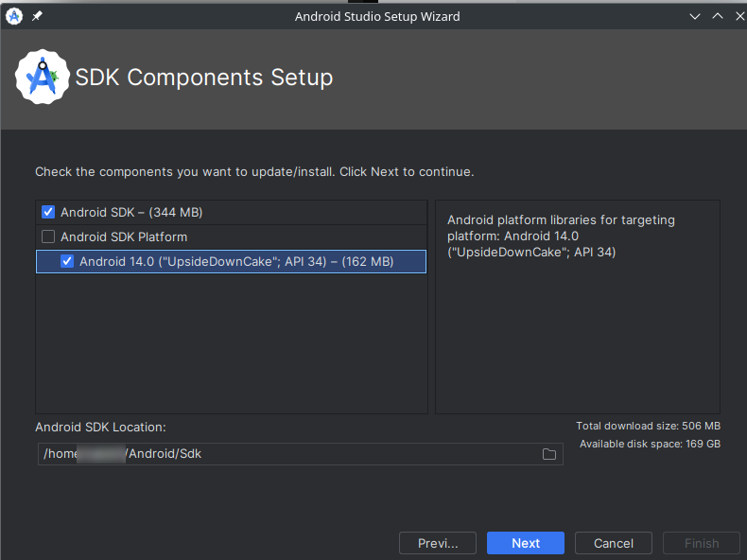Screen dimensions: 747x560
Task: Select the Android SDK (344 MB) row label
Action: click(131, 212)
